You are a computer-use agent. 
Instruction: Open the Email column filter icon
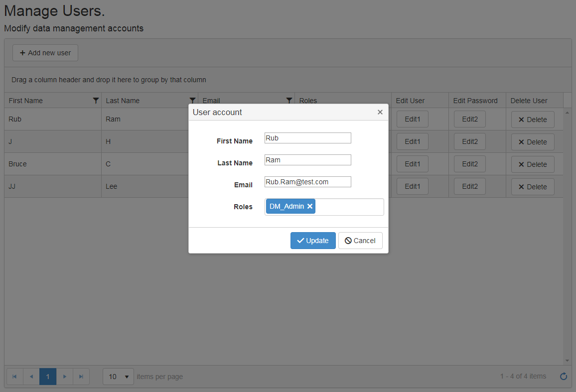point(289,101)
